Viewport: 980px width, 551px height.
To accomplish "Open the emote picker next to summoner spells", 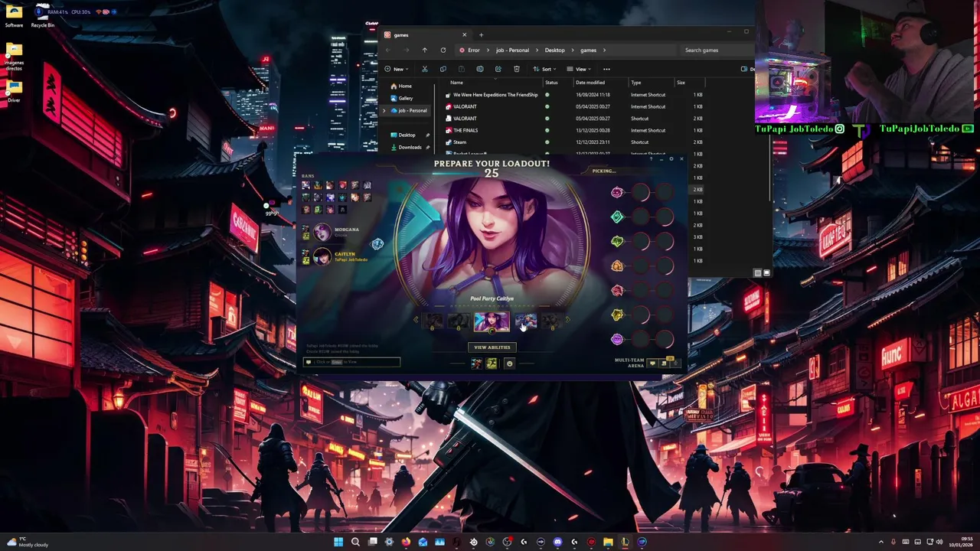I will pos(510,364).
